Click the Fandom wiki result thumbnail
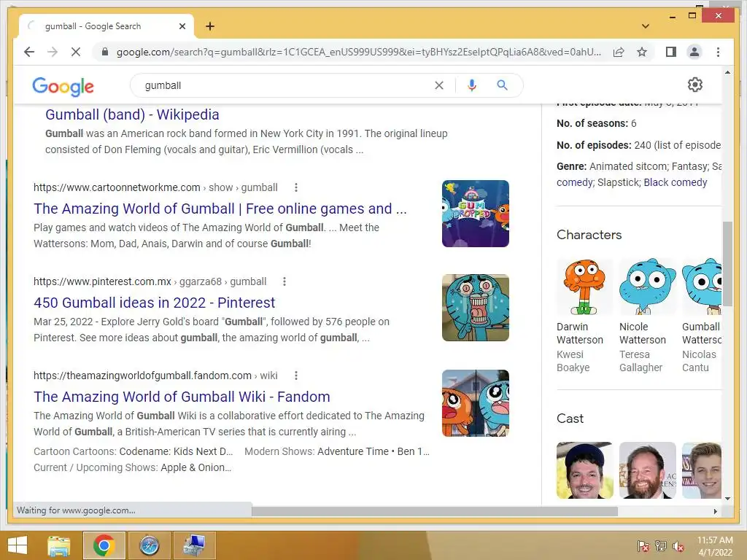This screenshot has width=747, height=560. click(x=476, y=403)
